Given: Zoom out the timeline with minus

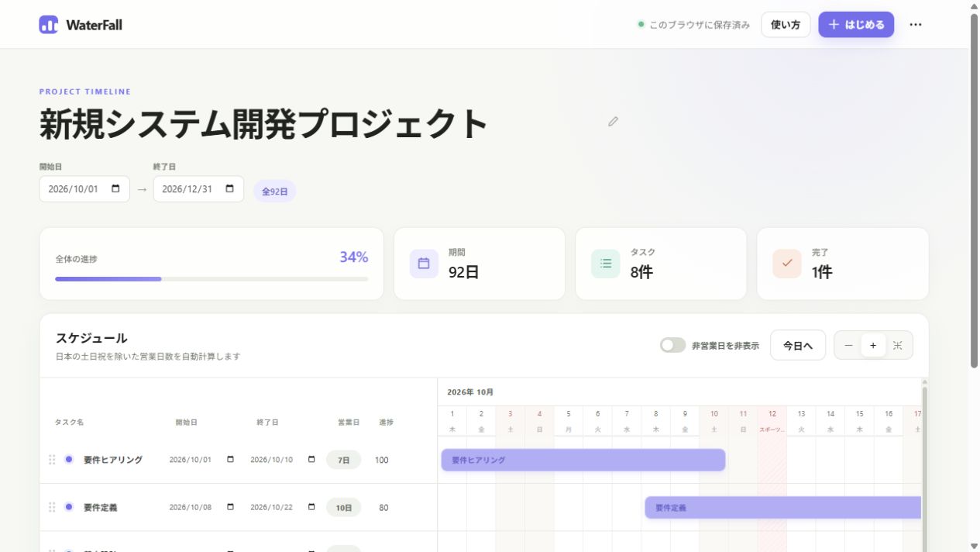Looking at the screenshot, I should click(x=848, y=346).
